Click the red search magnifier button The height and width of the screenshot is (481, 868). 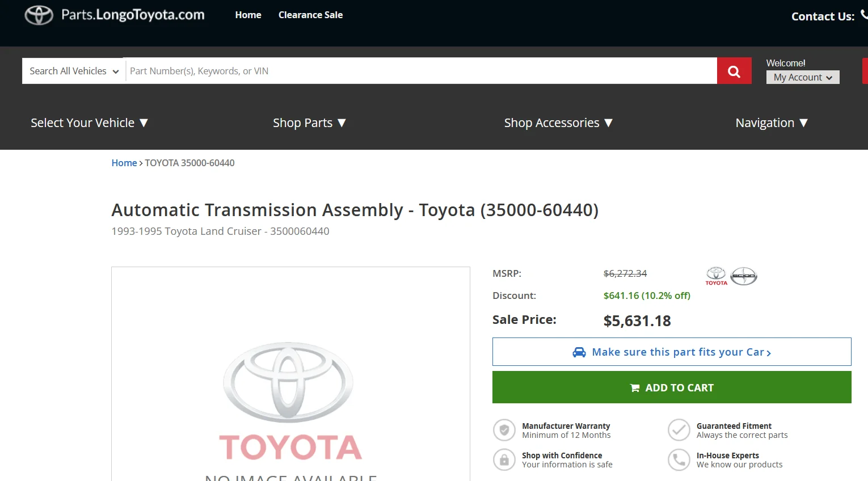(734, 71)
